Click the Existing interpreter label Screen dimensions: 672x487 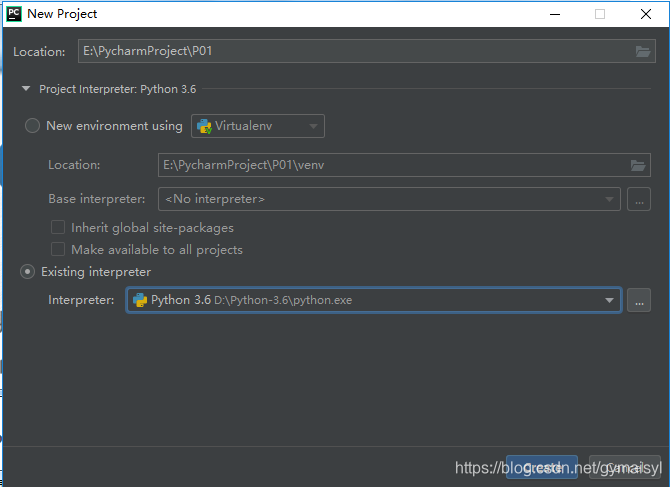96,272
